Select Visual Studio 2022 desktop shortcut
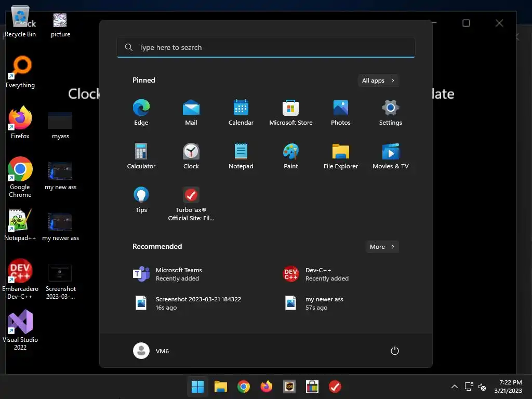Screen dimensions: 532x399 20,330
